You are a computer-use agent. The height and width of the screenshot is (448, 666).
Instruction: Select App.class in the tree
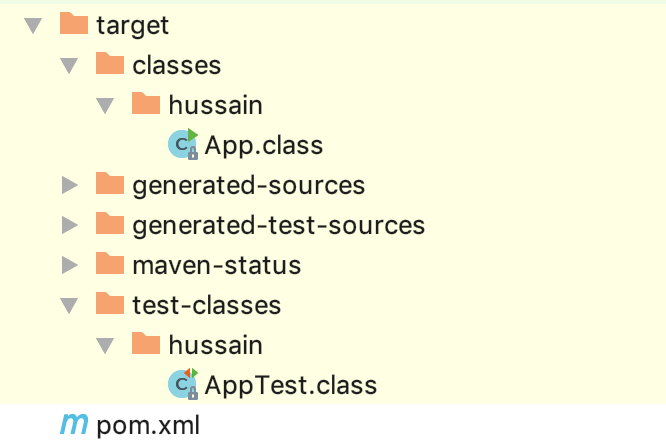(264, 145)
